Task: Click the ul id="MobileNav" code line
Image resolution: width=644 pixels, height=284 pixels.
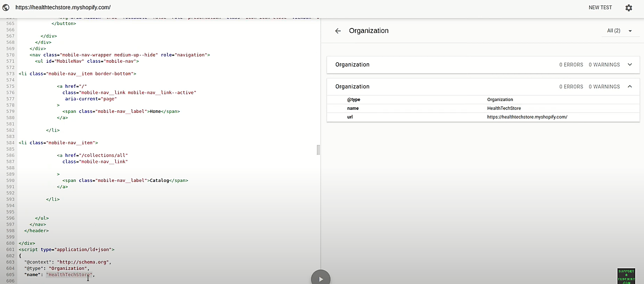Action: pyautogui.click(x=87, y=61)
